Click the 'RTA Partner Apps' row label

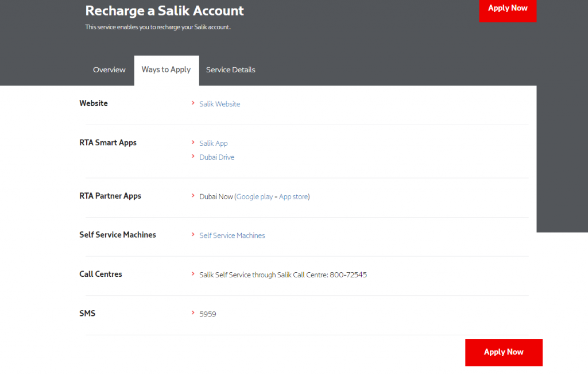110,196
